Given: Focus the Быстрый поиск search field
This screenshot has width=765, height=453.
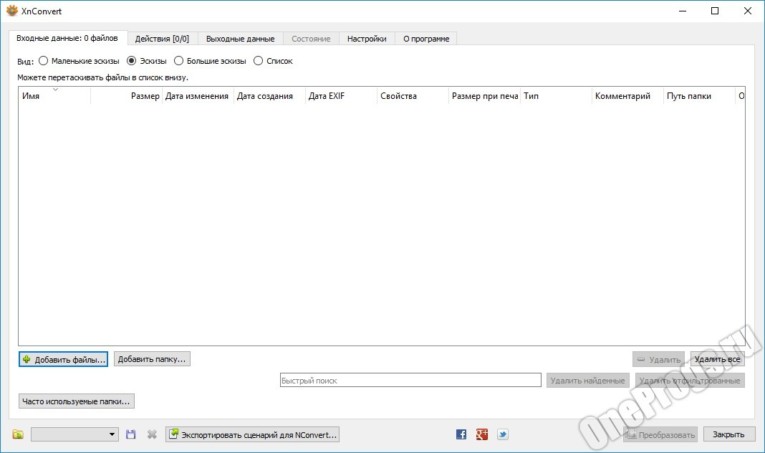Looking at the screenshot, I should coord(411,380).
